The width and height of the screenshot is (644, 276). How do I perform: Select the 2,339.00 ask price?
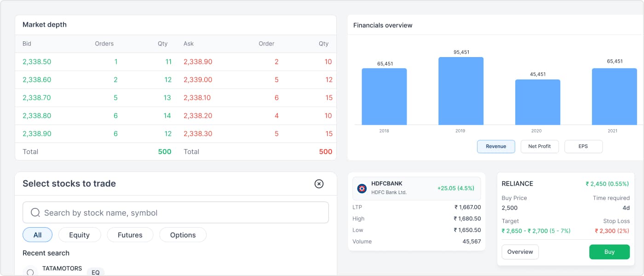pyautogui.click(x=198, y=80)
